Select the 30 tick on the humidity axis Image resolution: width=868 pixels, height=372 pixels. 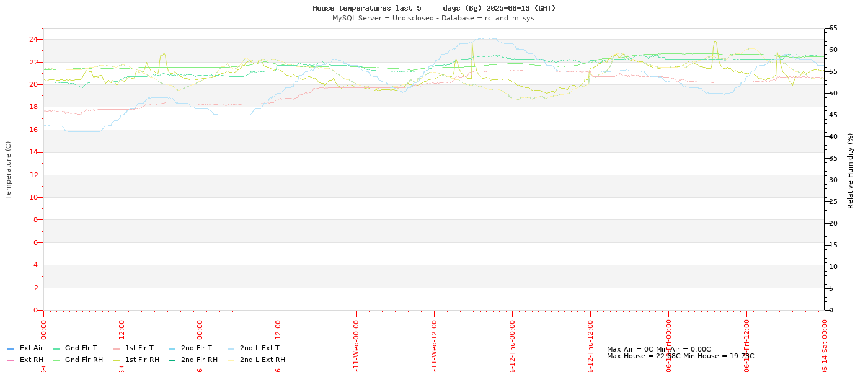(x=833, y=180)
